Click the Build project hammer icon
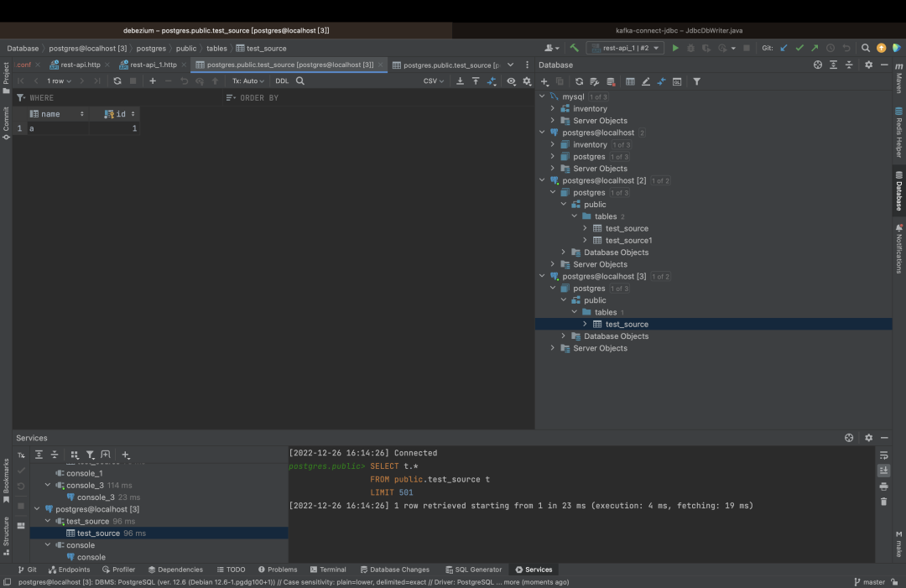 pyautogui.click(x=574, y=49)
